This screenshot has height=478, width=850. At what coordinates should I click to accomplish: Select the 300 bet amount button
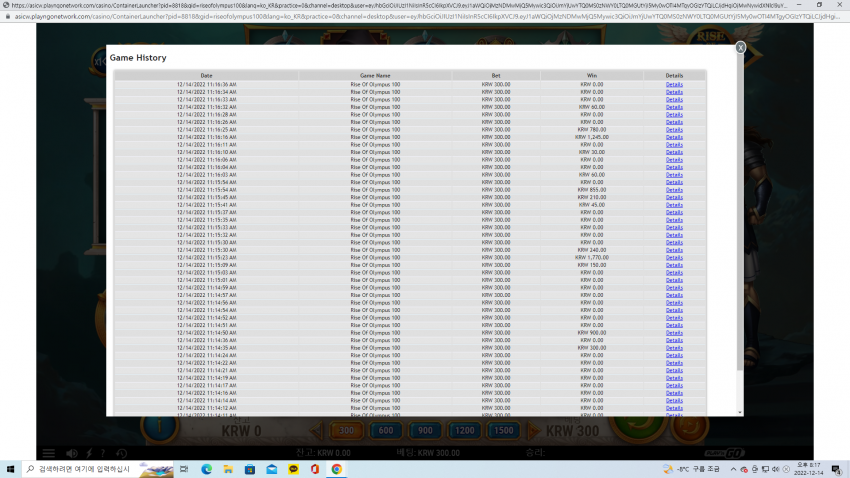[x=346, y=431]
